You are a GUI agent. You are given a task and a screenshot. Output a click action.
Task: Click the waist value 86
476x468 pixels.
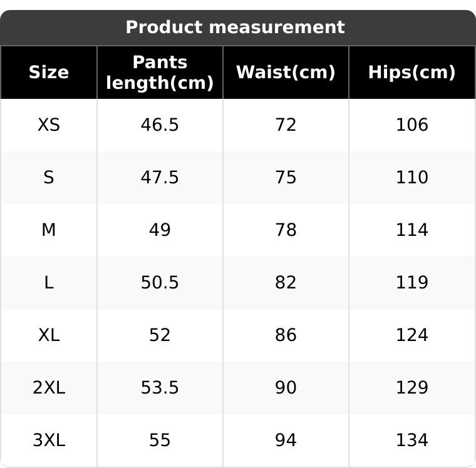(x=286, y=335)
